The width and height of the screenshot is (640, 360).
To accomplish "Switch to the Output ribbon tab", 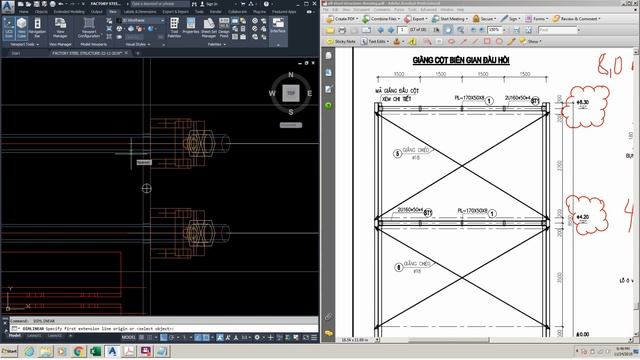I will click(97, 12).
